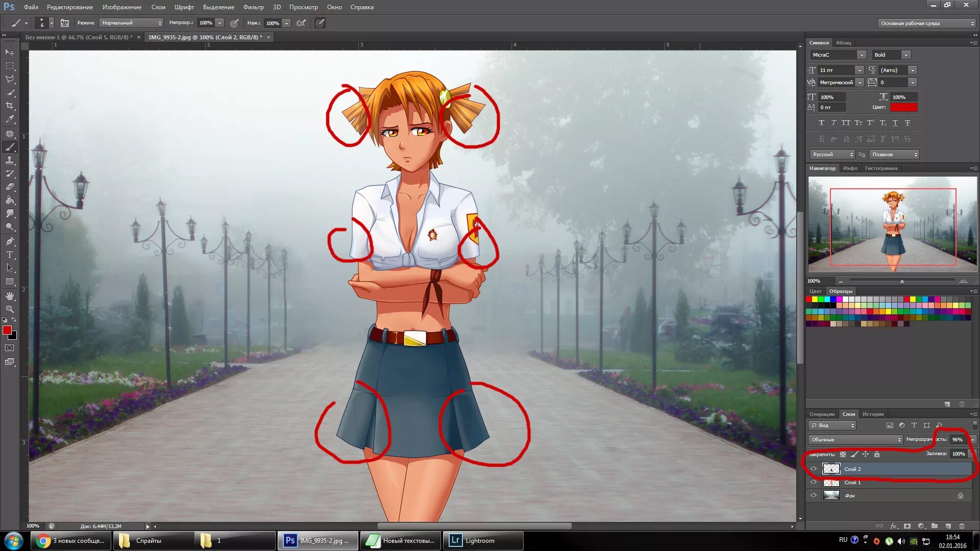Select the Clone Stamp tool

10,160
